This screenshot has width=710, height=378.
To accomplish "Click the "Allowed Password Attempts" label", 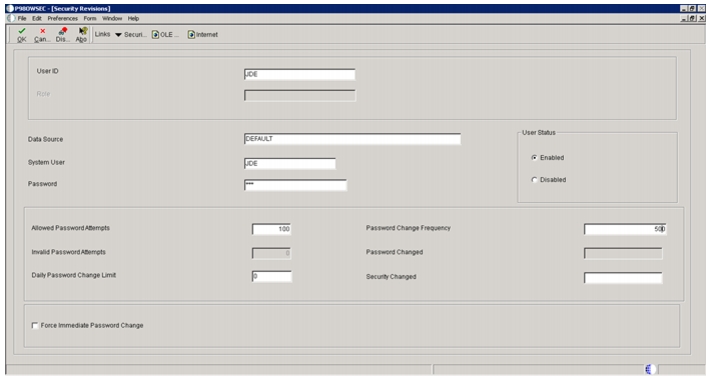I will (70, 228).
